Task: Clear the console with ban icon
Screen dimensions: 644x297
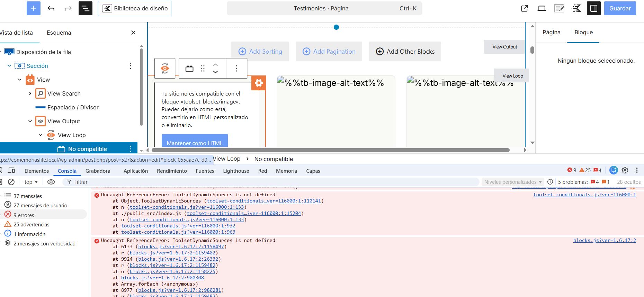Action: (x=11, y=182)
